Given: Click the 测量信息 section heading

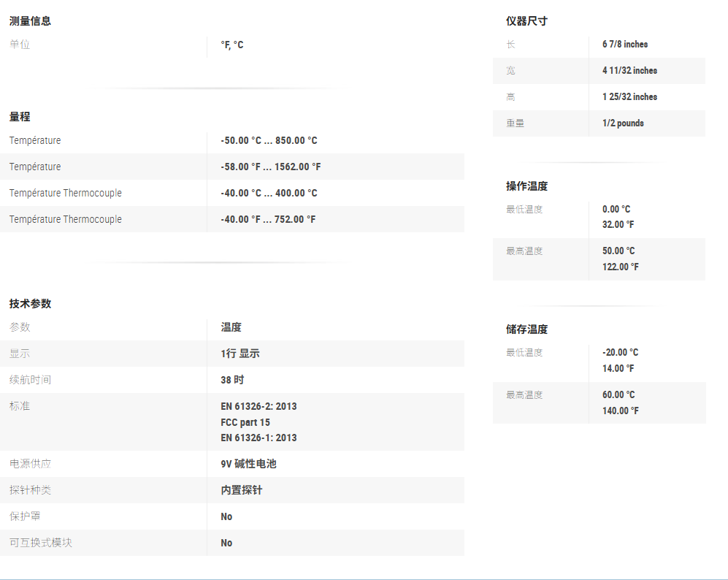Looking at the screenshot, I should (x=30, y=21).
